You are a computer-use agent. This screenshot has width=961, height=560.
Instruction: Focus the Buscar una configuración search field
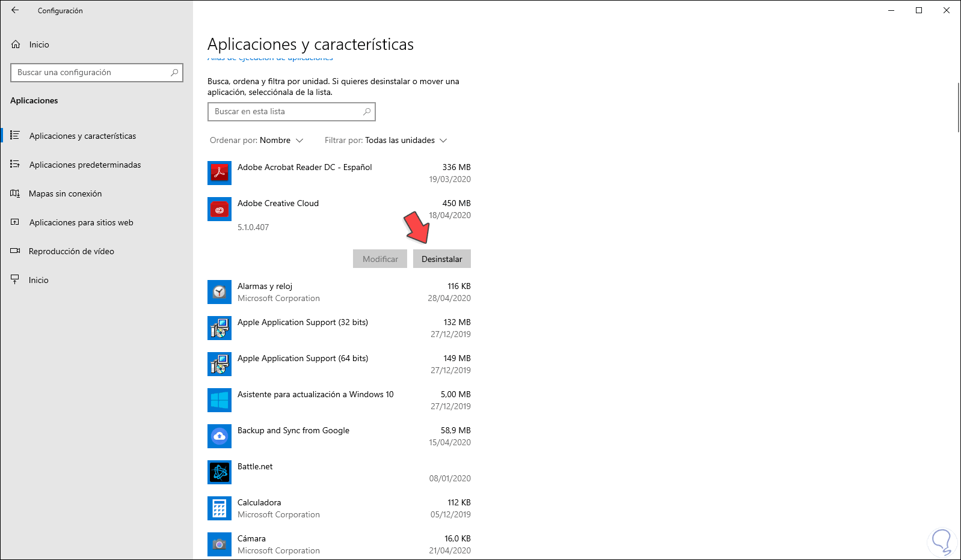click(x=97, y=73)
